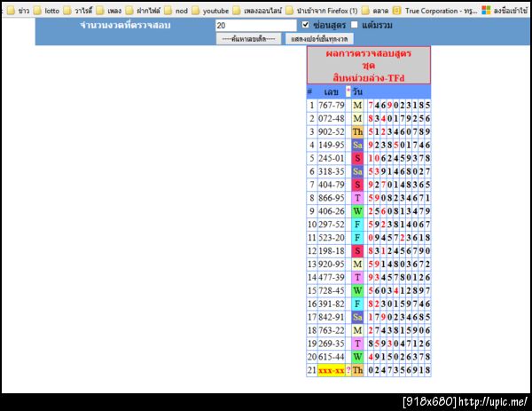Click the วัน column header

357,91
